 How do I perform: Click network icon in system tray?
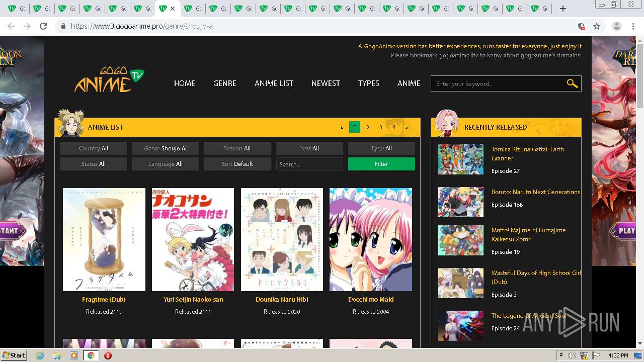point(585,355)
